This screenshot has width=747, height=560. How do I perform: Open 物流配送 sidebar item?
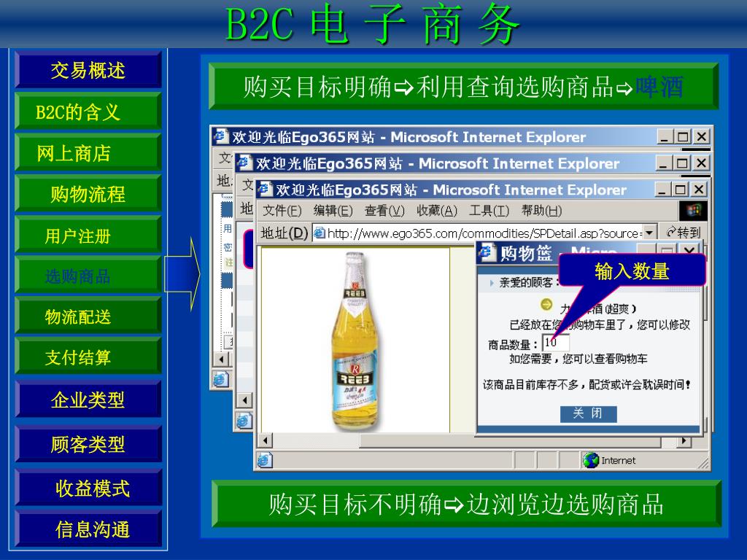88,316
